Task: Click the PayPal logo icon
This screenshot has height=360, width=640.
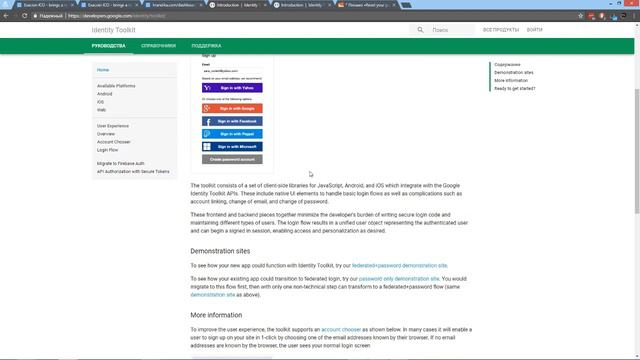Action: [207, 134]
